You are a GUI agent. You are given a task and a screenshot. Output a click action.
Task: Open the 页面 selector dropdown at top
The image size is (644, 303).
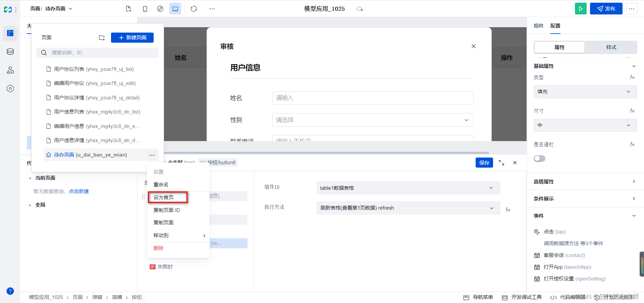click(51, 9)
